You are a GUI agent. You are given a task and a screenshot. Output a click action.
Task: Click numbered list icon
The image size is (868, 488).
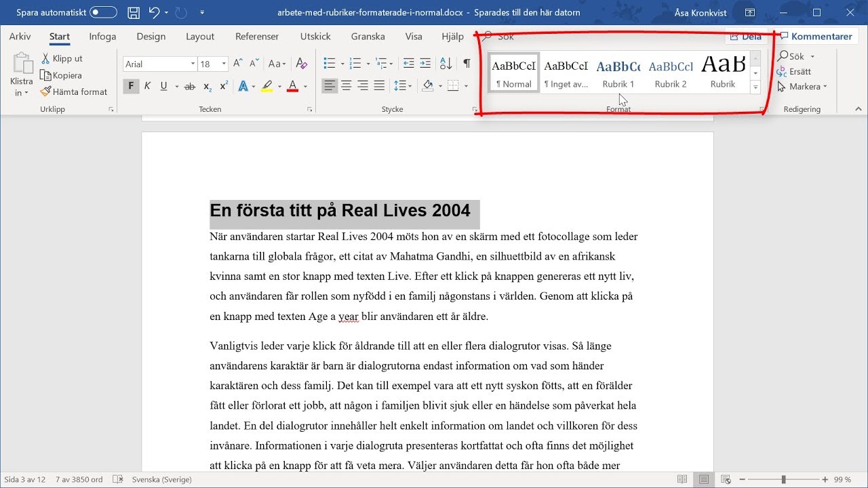click(x=355, y=63)
